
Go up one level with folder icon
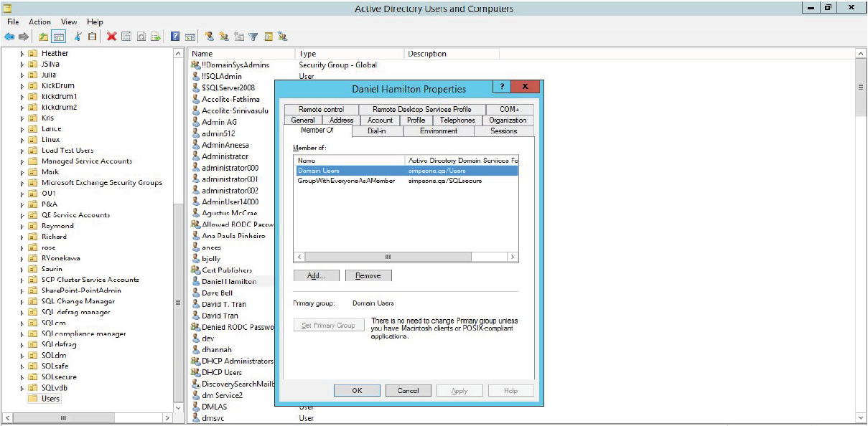click(x=43, y=37)
